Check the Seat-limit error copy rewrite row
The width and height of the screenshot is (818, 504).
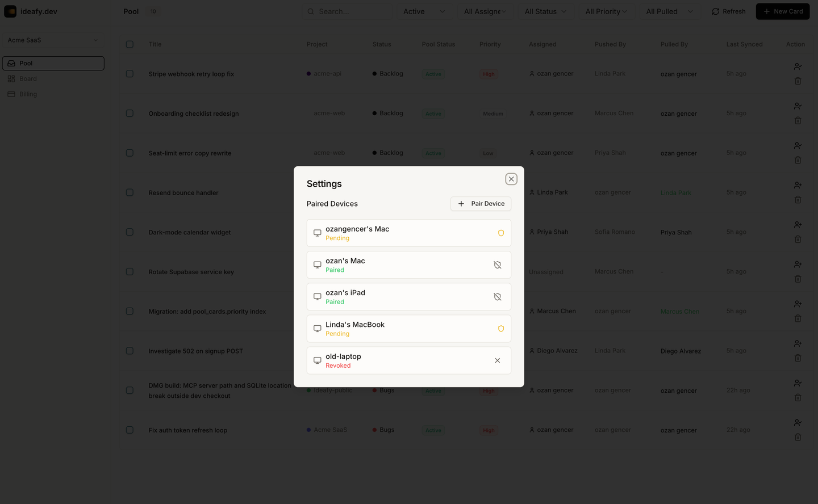pos(130,153)
